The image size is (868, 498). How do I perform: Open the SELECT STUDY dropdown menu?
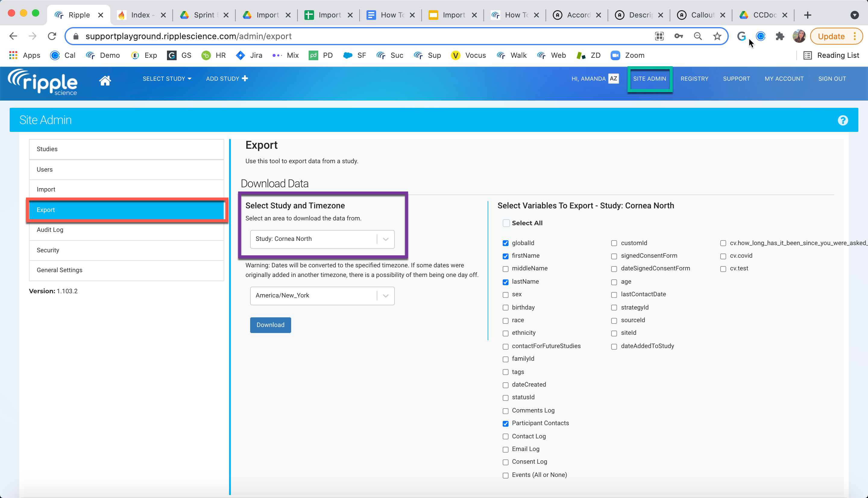[167, 79]
